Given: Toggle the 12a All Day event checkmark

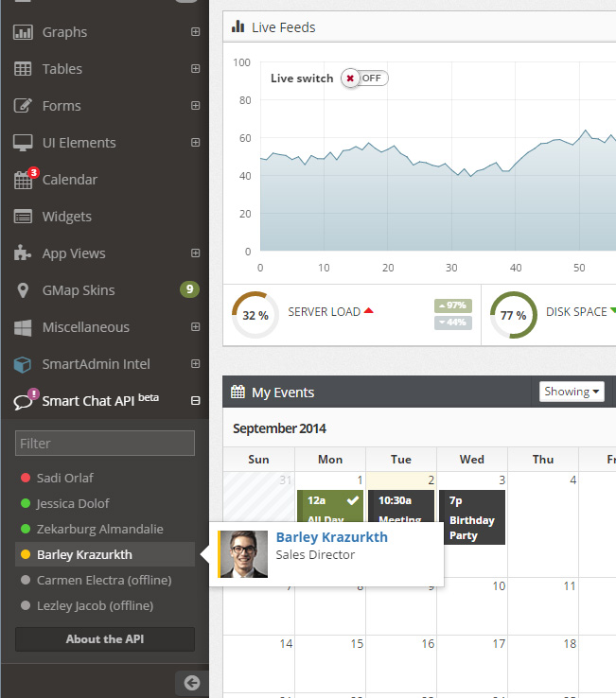Looking at the screenshot, I should 352,500.
